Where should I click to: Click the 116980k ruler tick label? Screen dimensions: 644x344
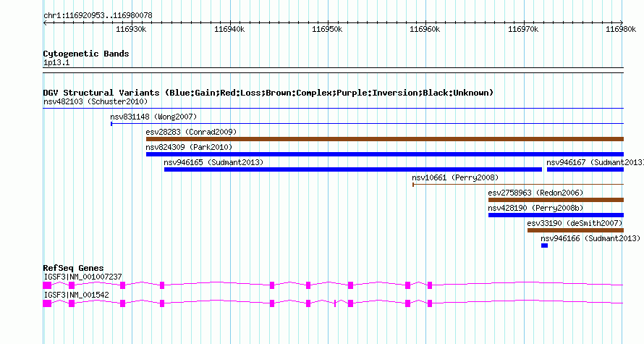pos(621,29)
